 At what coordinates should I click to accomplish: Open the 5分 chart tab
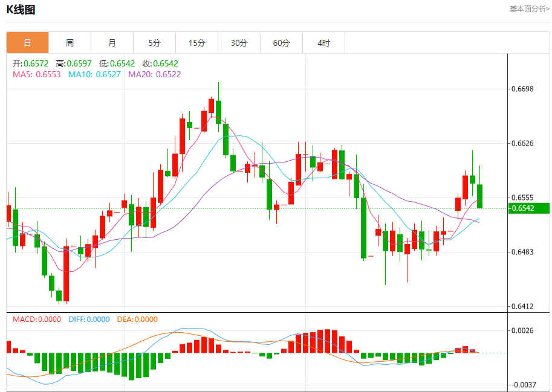[x=154, y=43]
